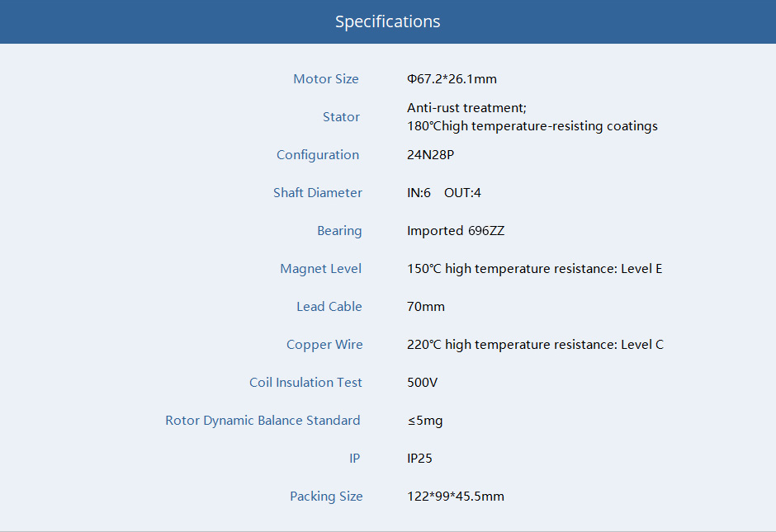
Task: Select the 150℃ Level E magnet text
Action: pos(534,269)
